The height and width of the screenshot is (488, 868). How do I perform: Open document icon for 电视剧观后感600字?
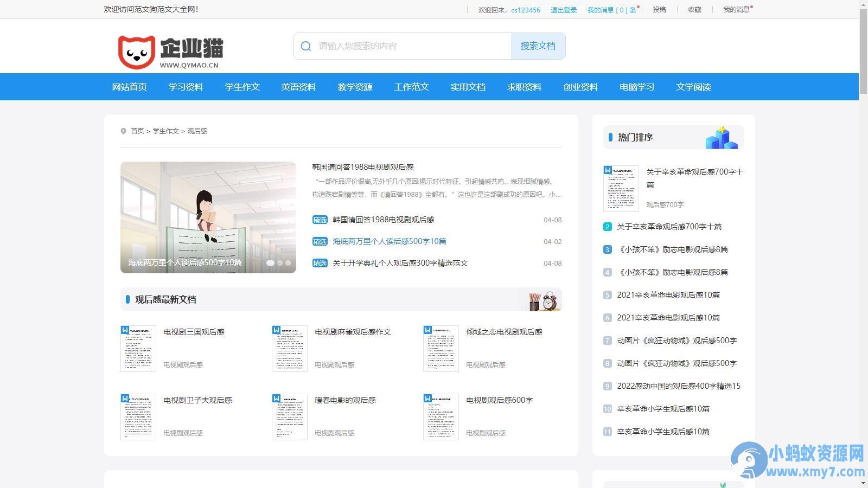(441, 417)
